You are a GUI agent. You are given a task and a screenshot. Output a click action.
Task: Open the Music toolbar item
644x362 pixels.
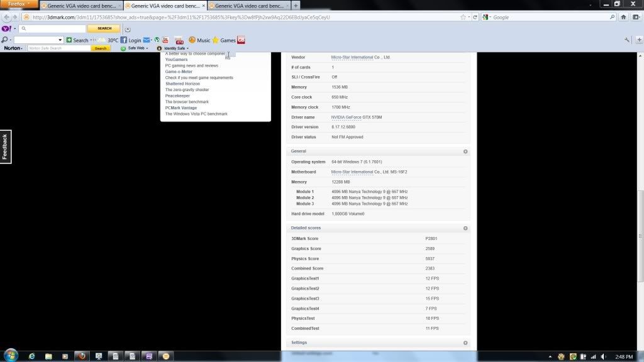coord(199,40)
